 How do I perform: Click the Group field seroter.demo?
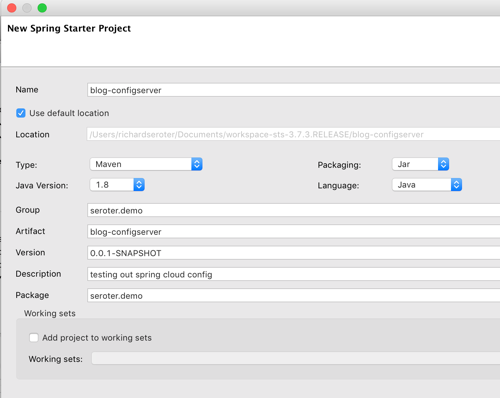(293, 210)
